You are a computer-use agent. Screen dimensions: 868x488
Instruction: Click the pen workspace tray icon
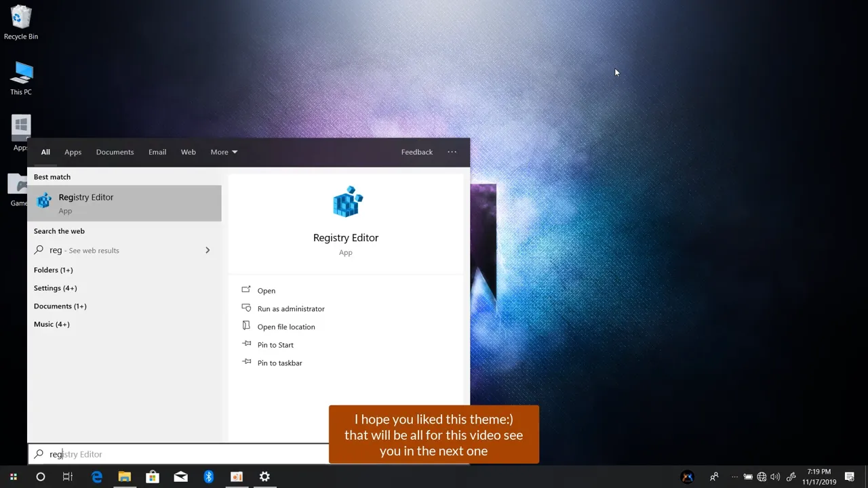point(790,477)
